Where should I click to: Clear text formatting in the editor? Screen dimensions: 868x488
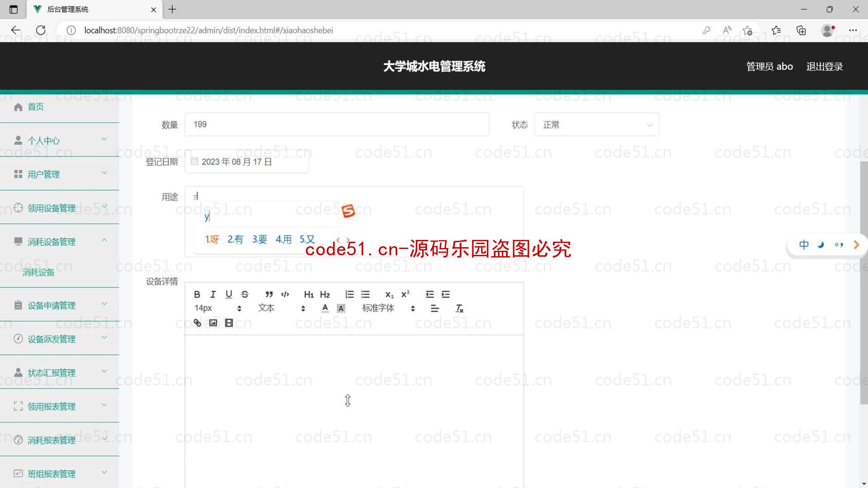[459, 309]
